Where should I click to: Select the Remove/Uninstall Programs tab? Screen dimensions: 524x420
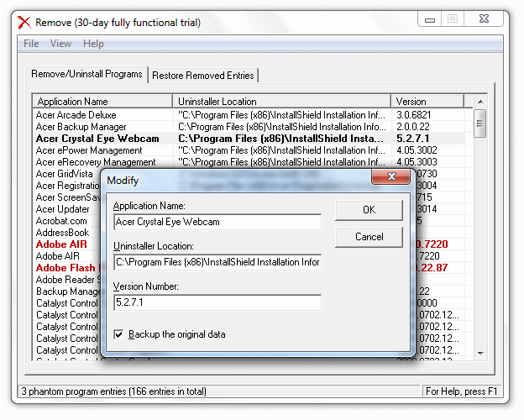(86, 74)
